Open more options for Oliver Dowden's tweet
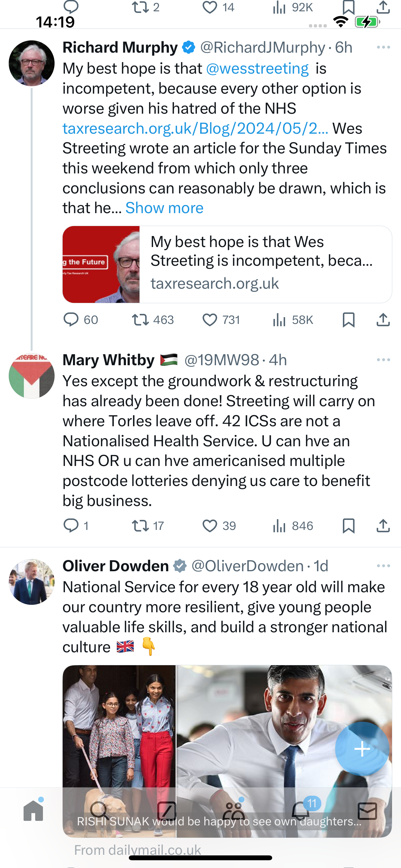 point(384,566)
